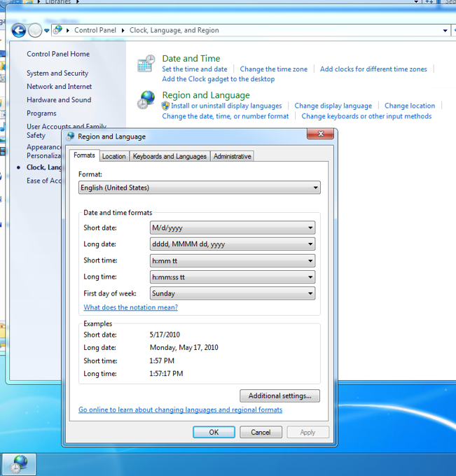The height and width of the screenshot is (476, 456).
Task: Open the Short time format dropdown
Action: point(233,260)
